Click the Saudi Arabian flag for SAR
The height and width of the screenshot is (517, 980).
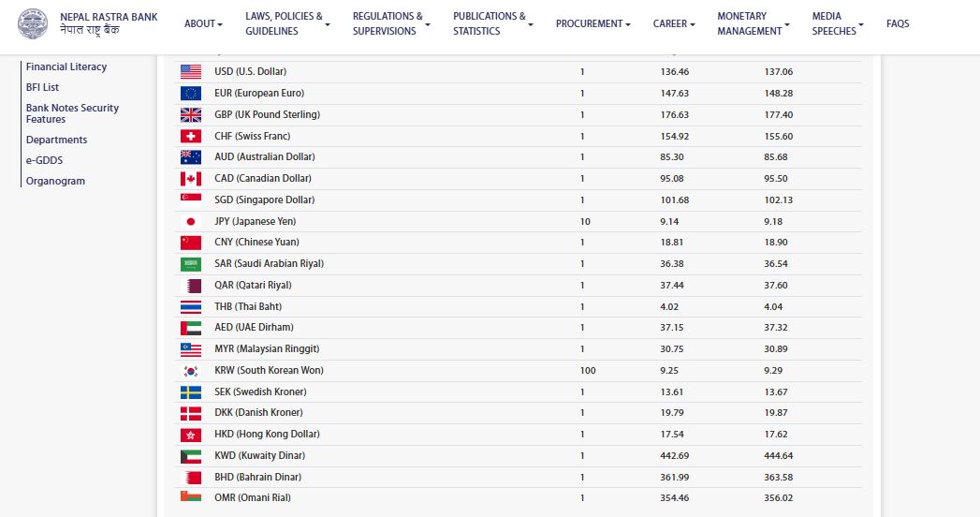pos(191,264)
